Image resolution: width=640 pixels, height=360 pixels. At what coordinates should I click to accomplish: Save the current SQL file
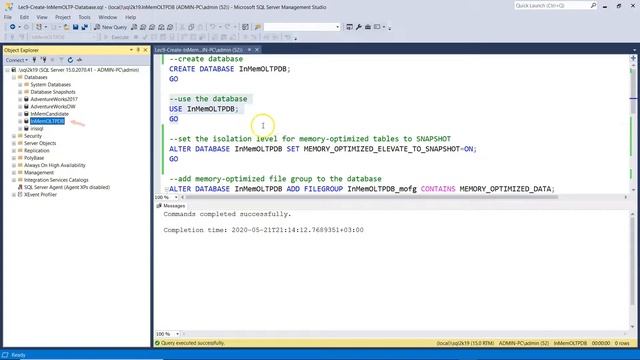(x=76, y=27)
